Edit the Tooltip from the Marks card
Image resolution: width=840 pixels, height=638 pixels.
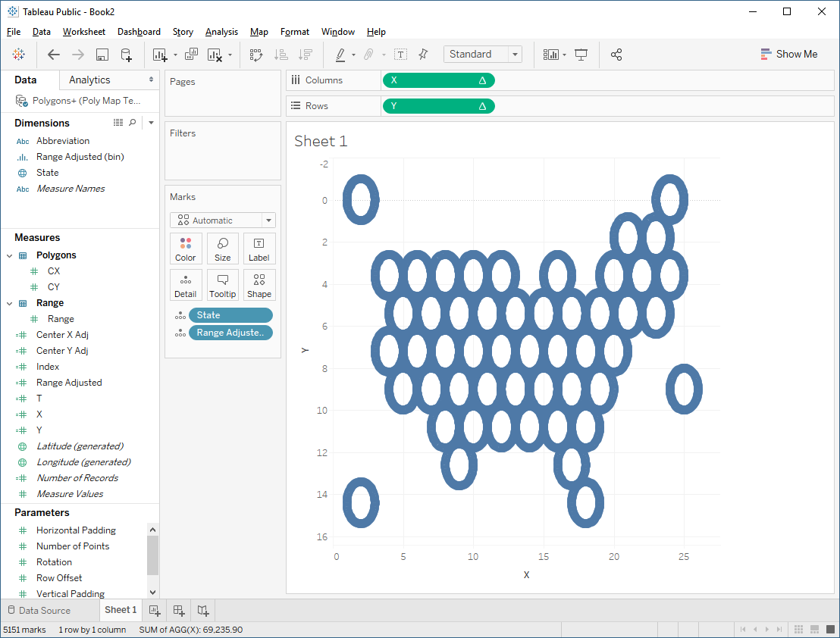click(222, 285)
